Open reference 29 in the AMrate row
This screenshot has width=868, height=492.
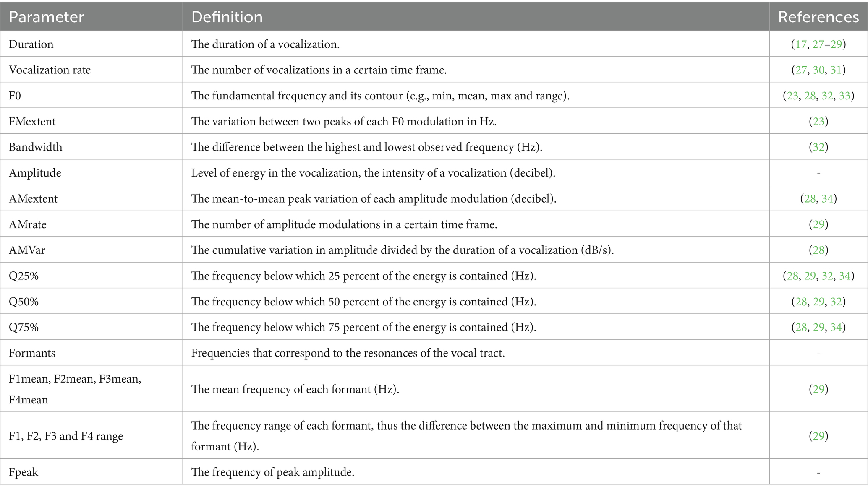[x=818, y=224]
